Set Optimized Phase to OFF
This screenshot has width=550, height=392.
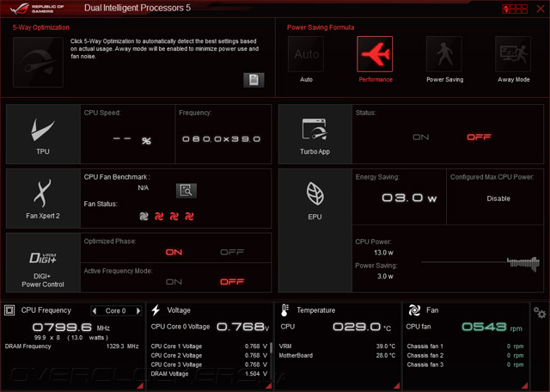tap(232, 253)
